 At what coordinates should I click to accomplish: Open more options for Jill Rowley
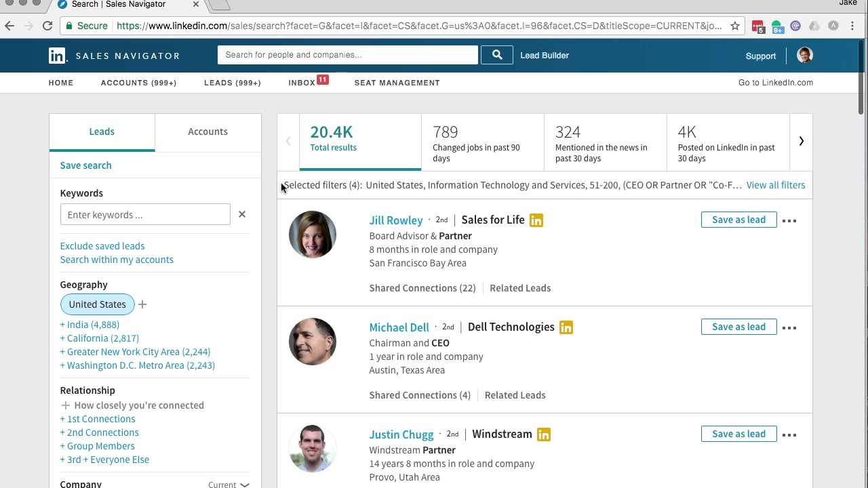tap(789, 220)
